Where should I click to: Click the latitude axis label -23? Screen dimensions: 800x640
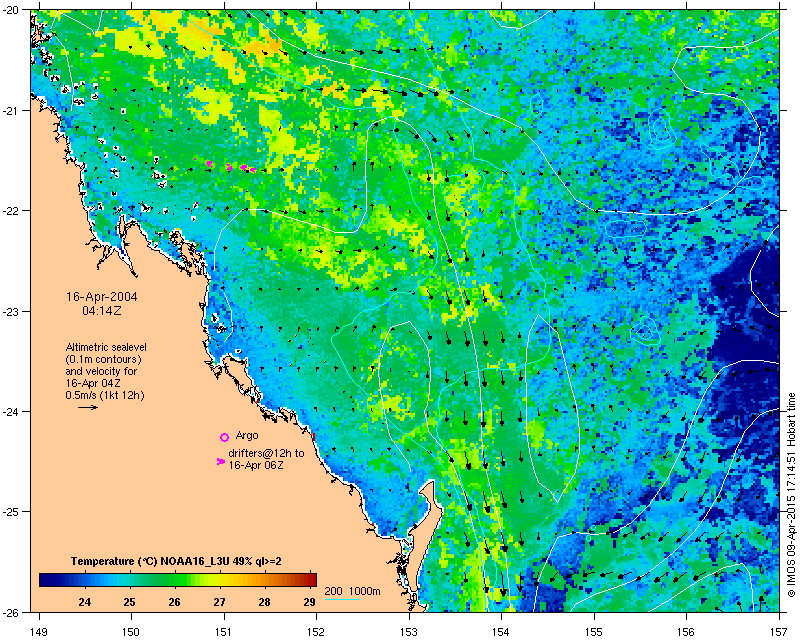11,311
